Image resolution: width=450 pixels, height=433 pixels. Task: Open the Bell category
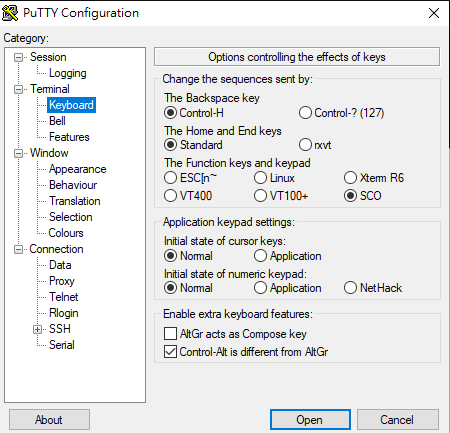pyautogui.click(x=57, y=121)
